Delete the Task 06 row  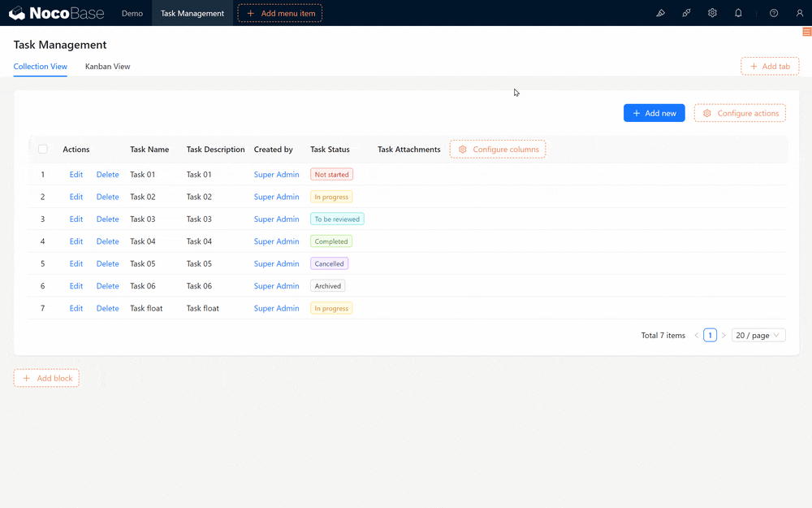click(108, 286)
